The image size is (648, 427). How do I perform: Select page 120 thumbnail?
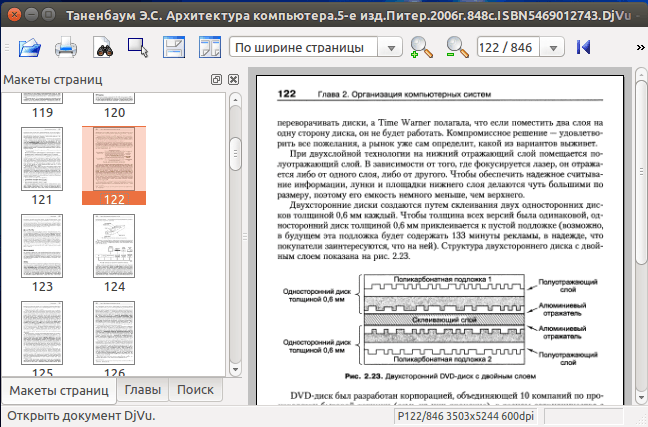pos(114,106)
